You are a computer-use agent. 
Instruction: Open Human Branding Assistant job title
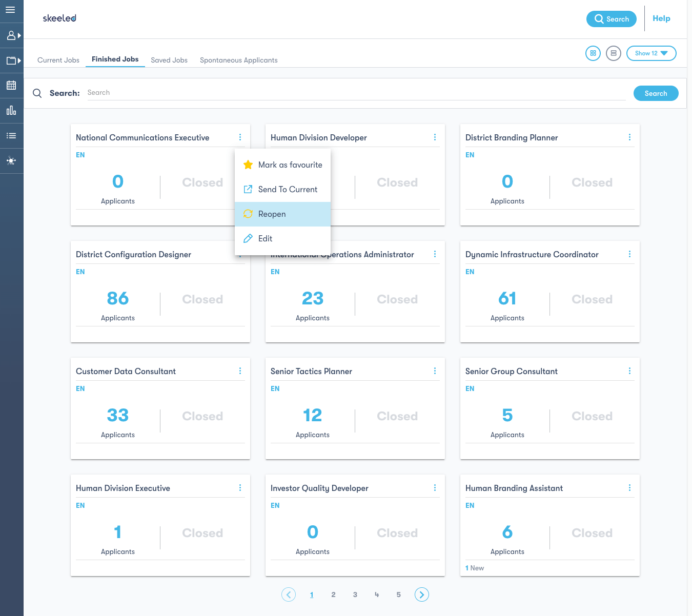514,488
